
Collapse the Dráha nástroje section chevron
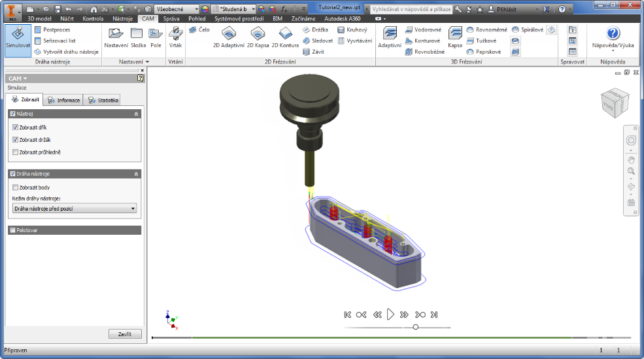point(137,174)
